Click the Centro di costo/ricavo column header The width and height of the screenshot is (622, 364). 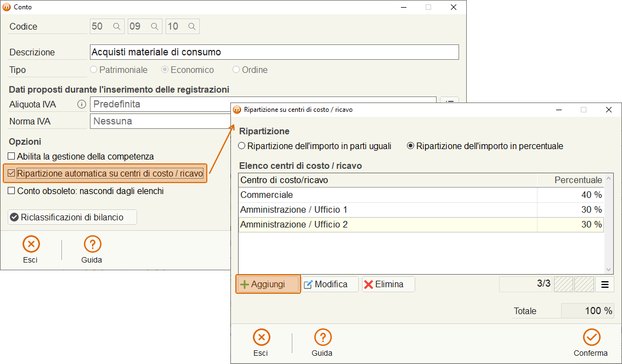click(388, 180)
